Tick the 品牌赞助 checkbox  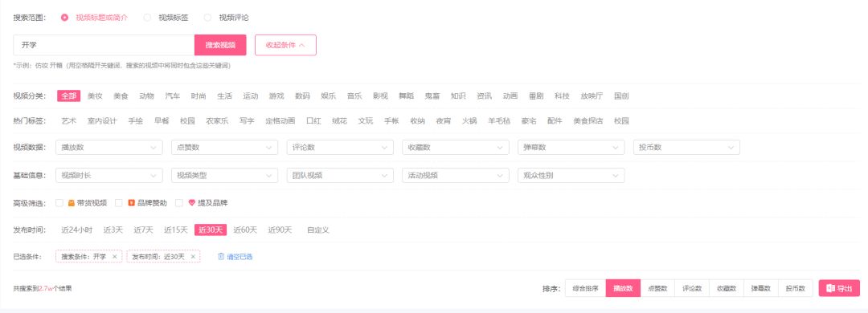(x=118, y=203)
